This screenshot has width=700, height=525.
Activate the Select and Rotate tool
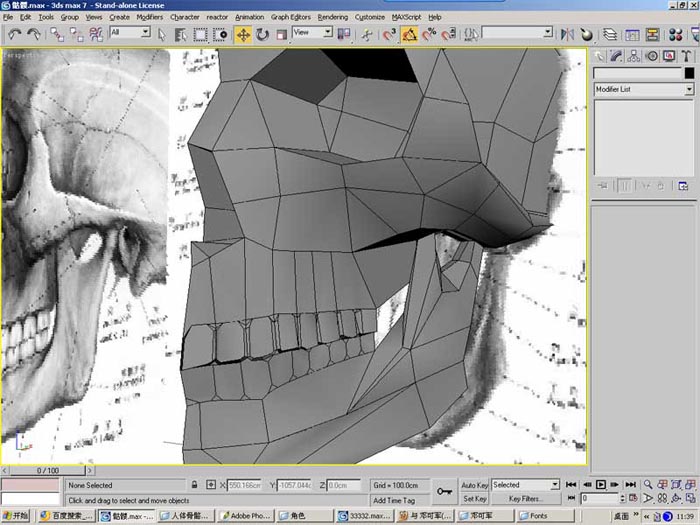click(x=262, y=34)
